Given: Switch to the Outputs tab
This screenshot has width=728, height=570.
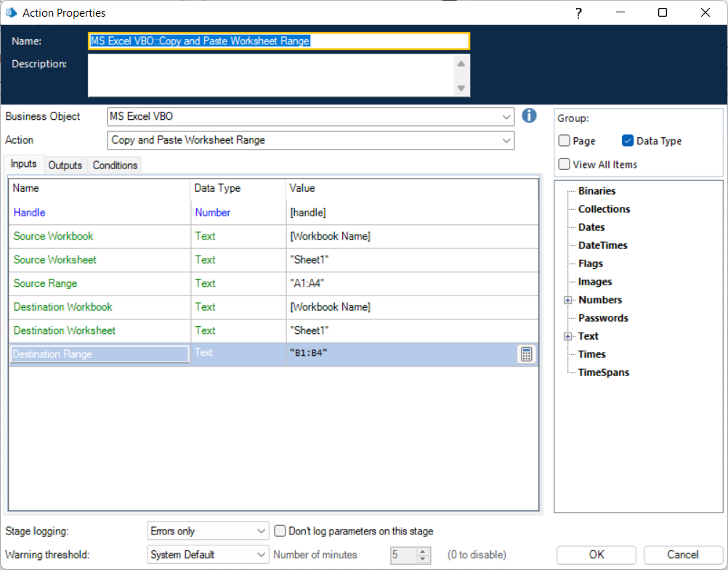Looking at the screenshot, I should click(x=65, y=166).
